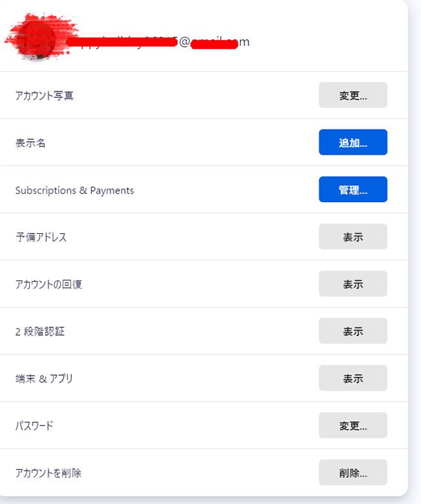Click the パスワード label text
Image resolution: width=421 pixels, height=504 pixels.
(x=34, y=426)
